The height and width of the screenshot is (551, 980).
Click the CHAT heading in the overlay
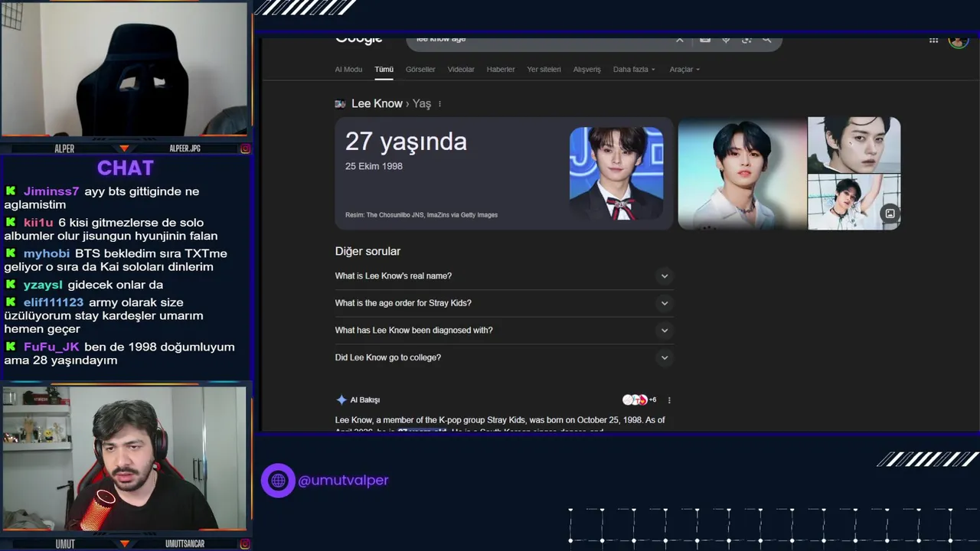click(126, 168)
